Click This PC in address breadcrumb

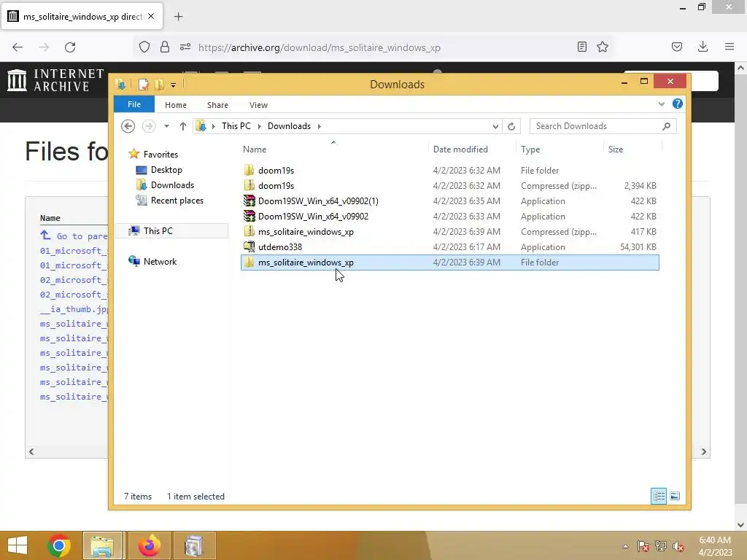pyautogui.click(x=236, y=126)
